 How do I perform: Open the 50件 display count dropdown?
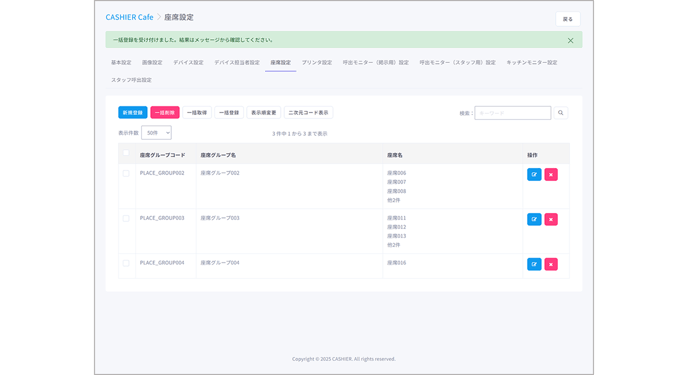tap(156, 132)
